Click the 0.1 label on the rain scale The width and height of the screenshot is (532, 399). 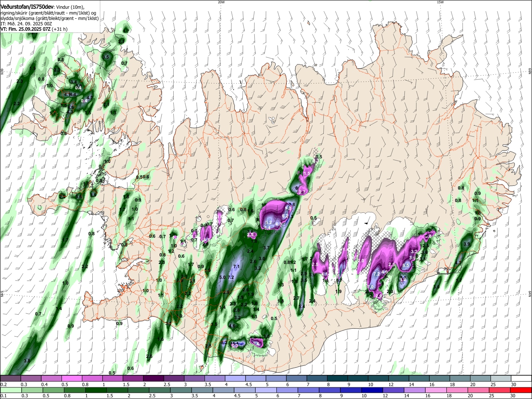[x=4, y=396]
